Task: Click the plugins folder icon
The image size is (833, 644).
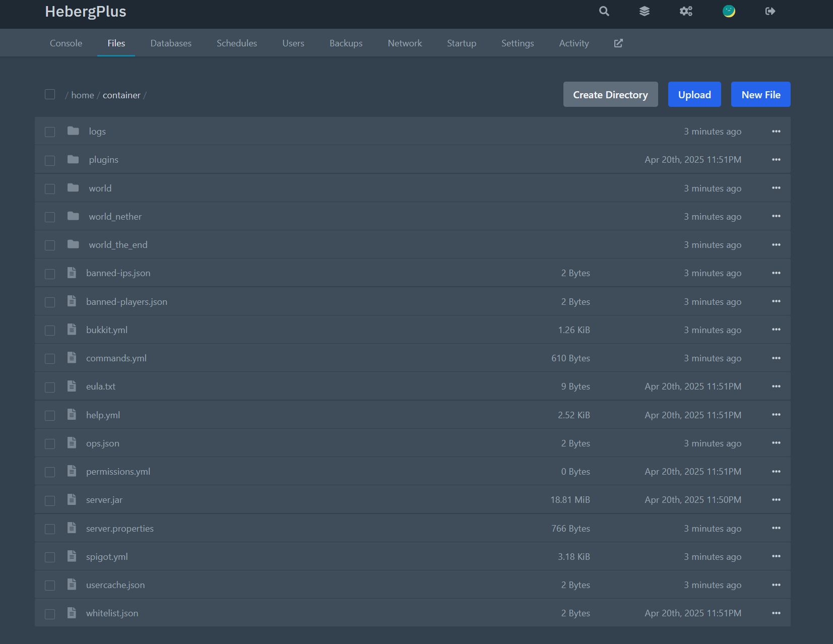Action: [73, 160]
